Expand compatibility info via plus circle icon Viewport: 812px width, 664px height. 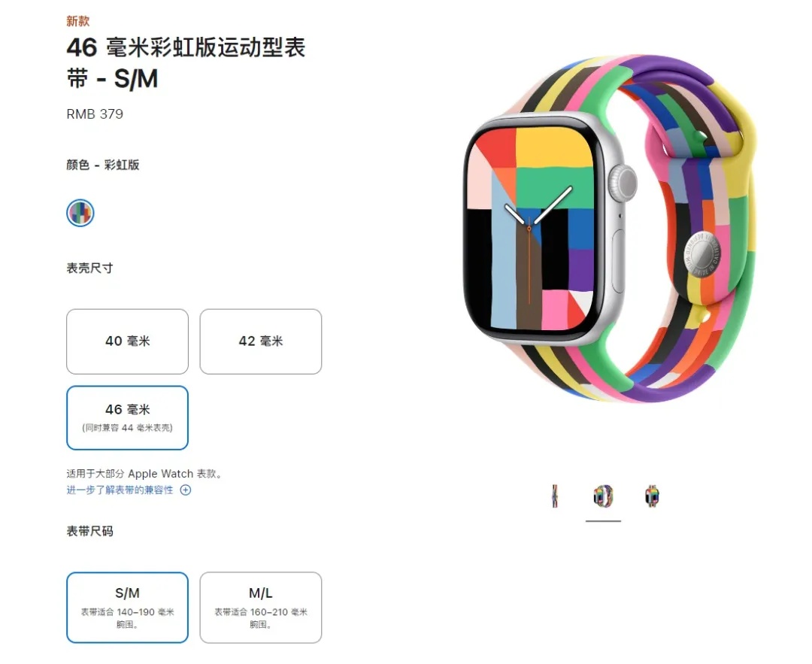tap(186, 490)
